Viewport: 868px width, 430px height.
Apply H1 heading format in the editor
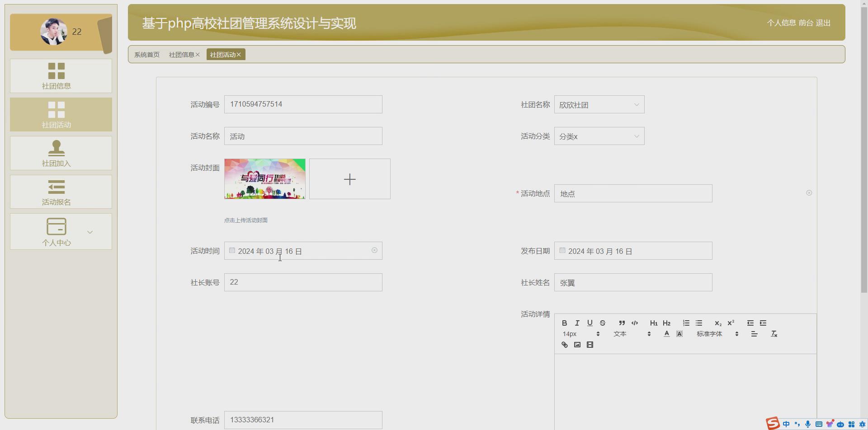click(x=654, y=322)
